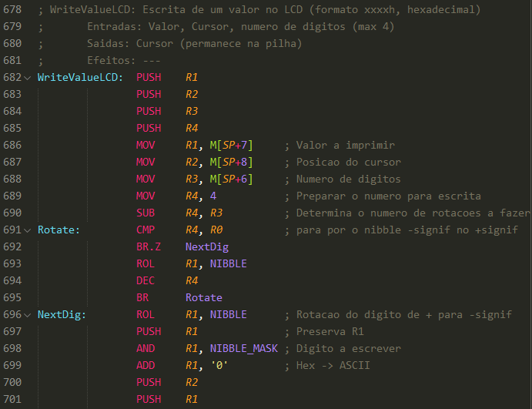Click the BR.Z instruction on line 692
The image size is (532, 409).
click(149, 247)
